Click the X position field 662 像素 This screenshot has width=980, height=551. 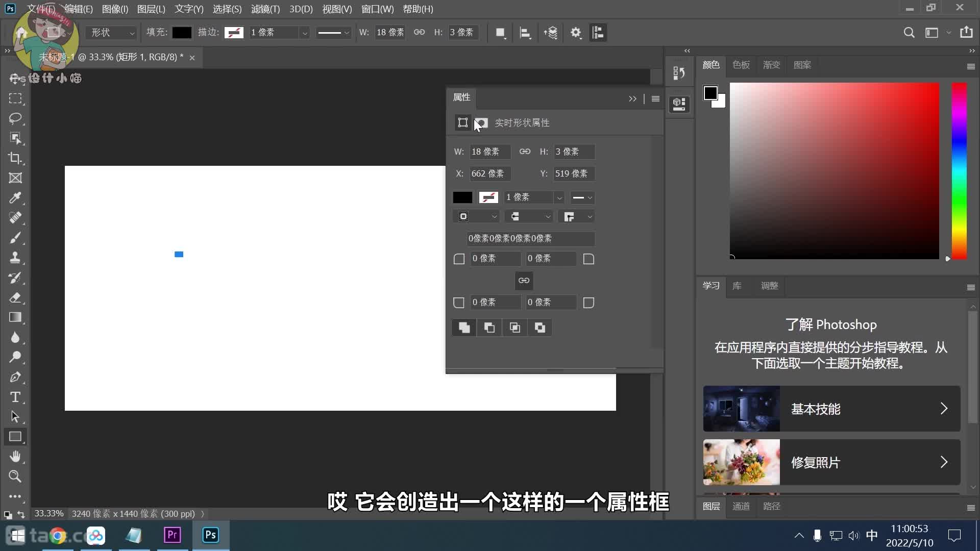click(490, 173)
